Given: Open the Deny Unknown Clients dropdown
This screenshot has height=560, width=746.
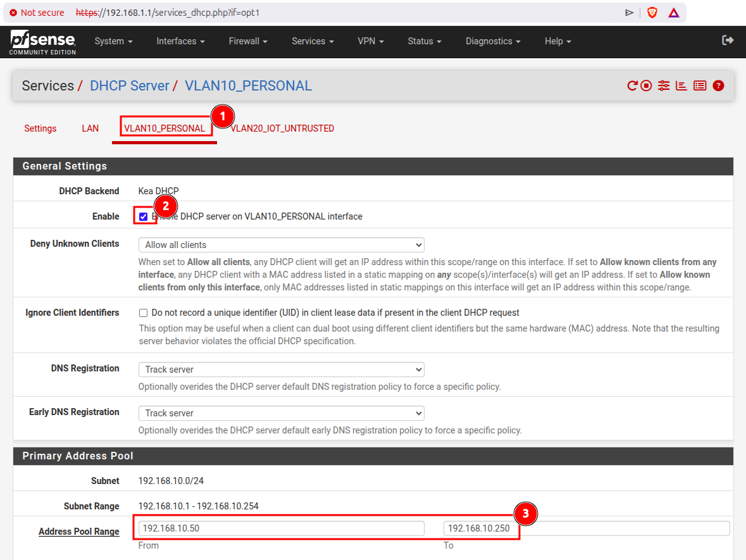Looking at the screenshot, I should pos(281,245).
